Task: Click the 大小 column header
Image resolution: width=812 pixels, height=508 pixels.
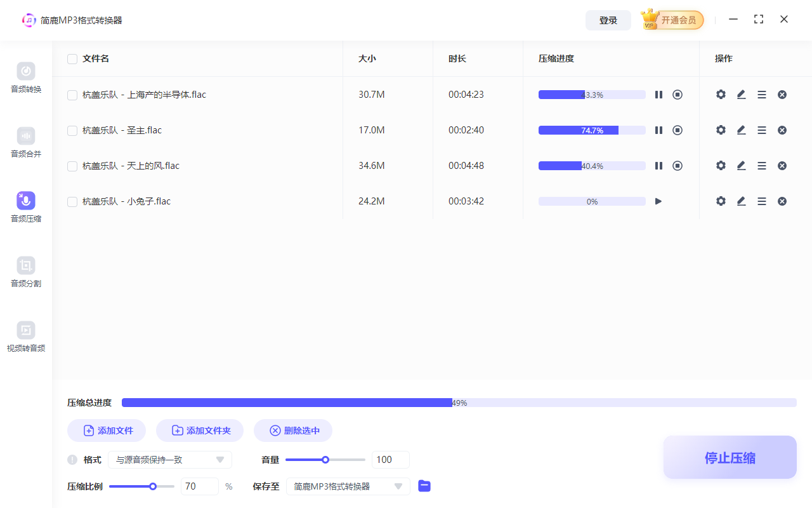Action: (367, 58)
